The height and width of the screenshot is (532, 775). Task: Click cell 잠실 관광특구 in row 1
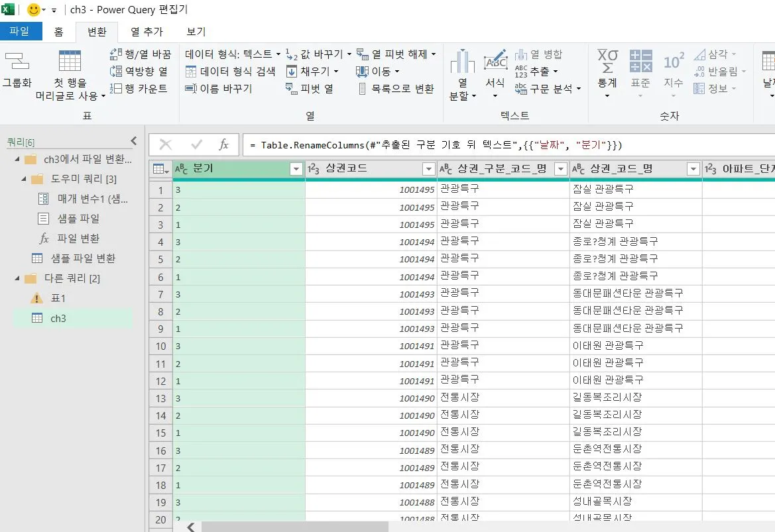(x=635, y=189)
